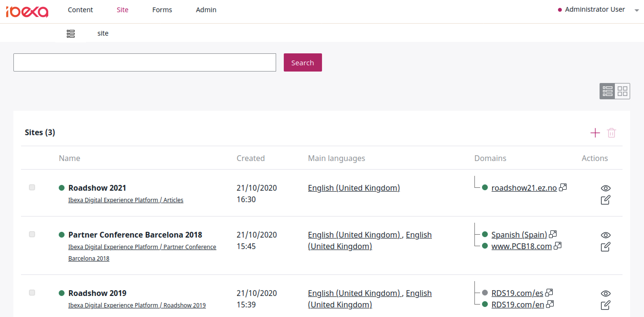Open Partner Conference Barcelona 2018 site name
This screenshot has width=644, height=317.
tap(135, 235)
